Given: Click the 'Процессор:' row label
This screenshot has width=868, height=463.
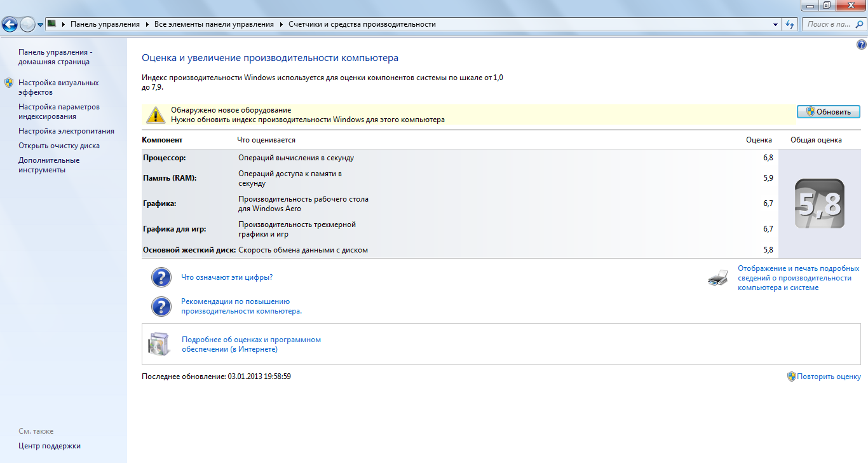Looking at the screenshot, I should pos(165,157).
